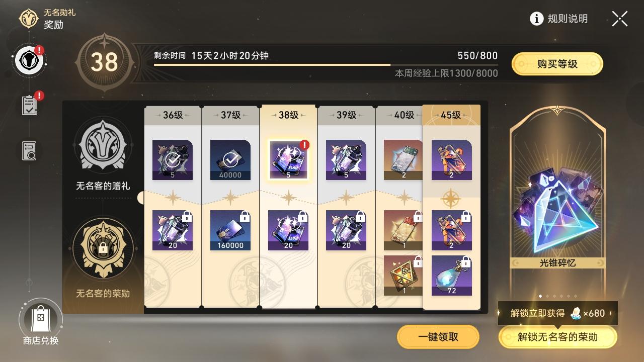
Task: Select the locked 160000 credits reward
Action: (x=230, y=230)
